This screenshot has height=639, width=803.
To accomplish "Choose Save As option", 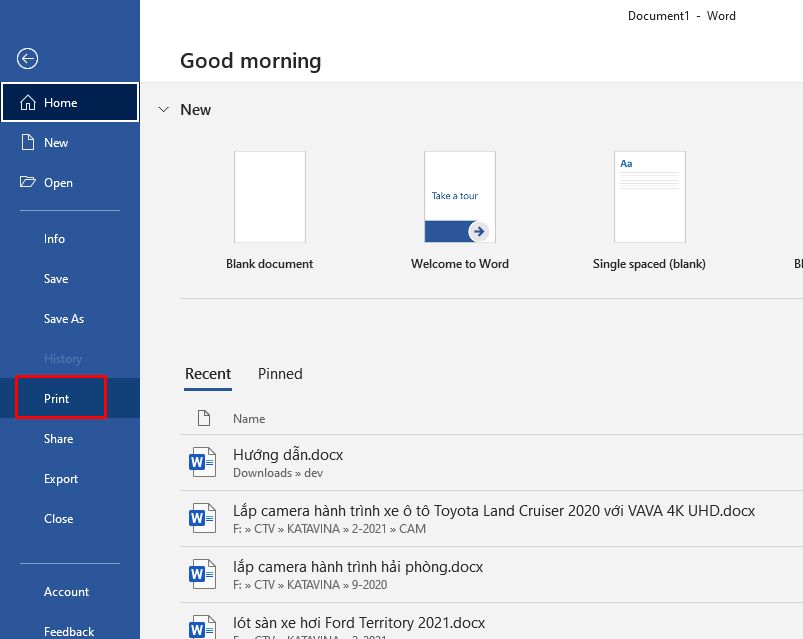I will [70, 318].
